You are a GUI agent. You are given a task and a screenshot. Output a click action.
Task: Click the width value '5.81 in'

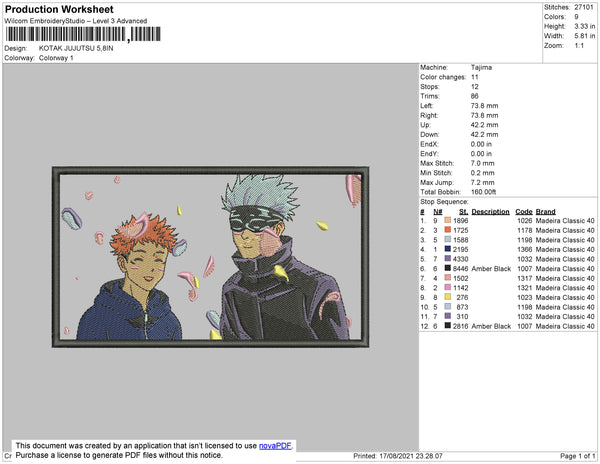(x=584, y=36)
